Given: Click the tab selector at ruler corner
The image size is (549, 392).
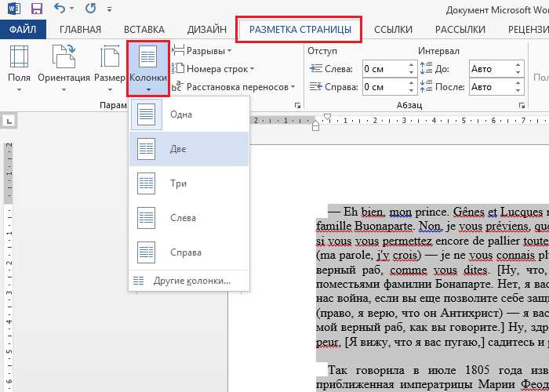Looking at the screenshot, I should 9,121.
